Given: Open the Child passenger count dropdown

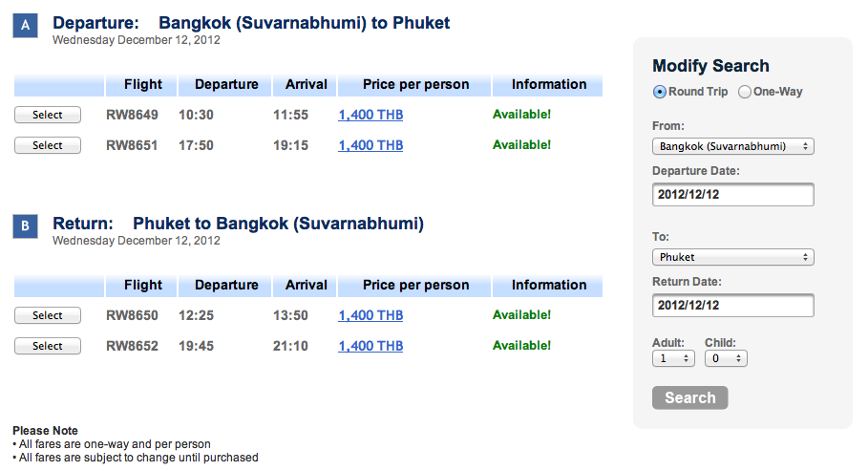Looking at the screenshot, I should 726,358.
